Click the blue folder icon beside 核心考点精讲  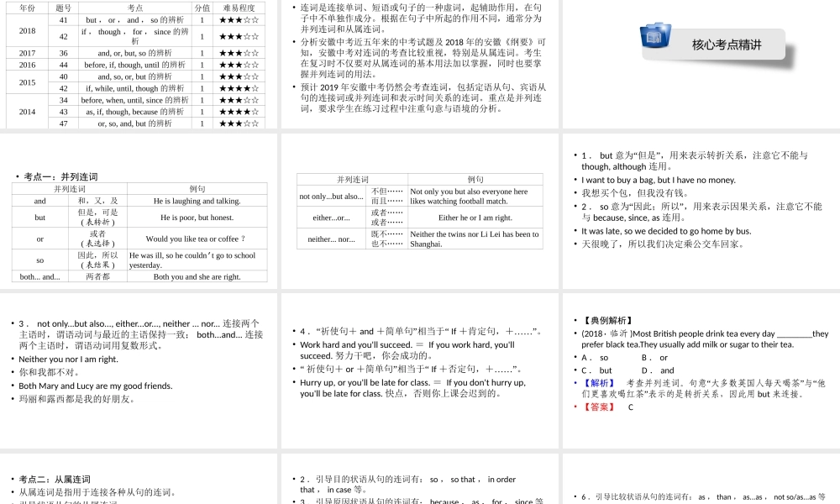(655, 36)
